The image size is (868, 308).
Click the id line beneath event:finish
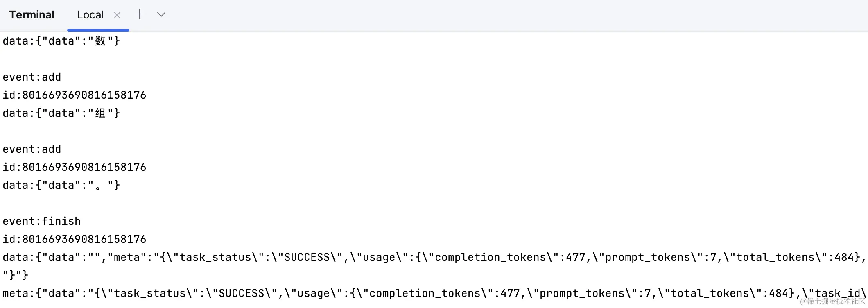pyautogui.click(x=75, y=239)
